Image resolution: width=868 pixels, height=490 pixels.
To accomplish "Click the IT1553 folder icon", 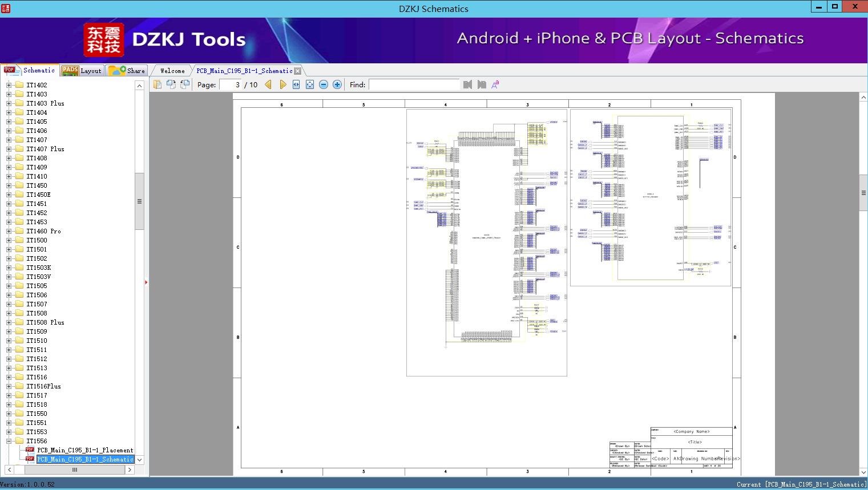I will tap(19, 432).
